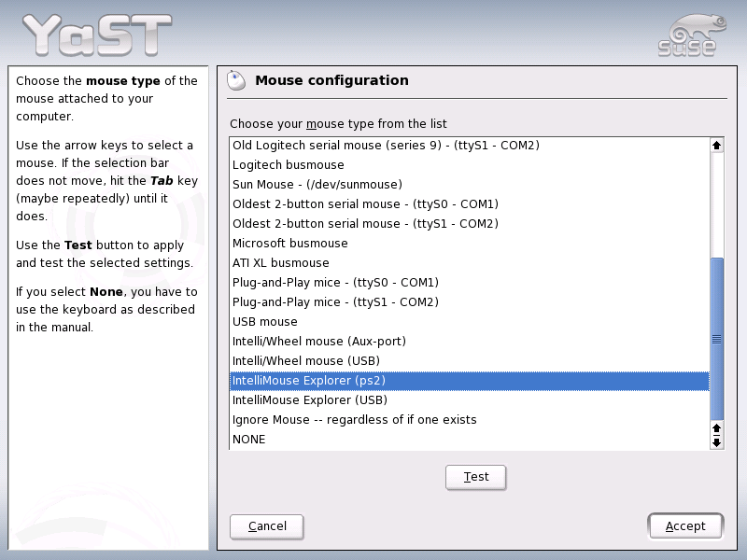Select Oldest 2-button serial mouse ttyS1 COM2
This screenshot has height=560, width=747.
[470, 223]
